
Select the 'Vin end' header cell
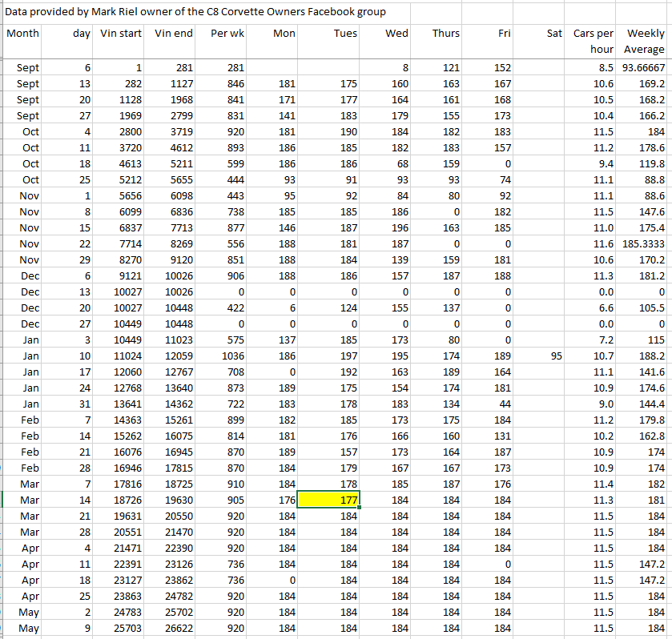[x=173, y=34]
